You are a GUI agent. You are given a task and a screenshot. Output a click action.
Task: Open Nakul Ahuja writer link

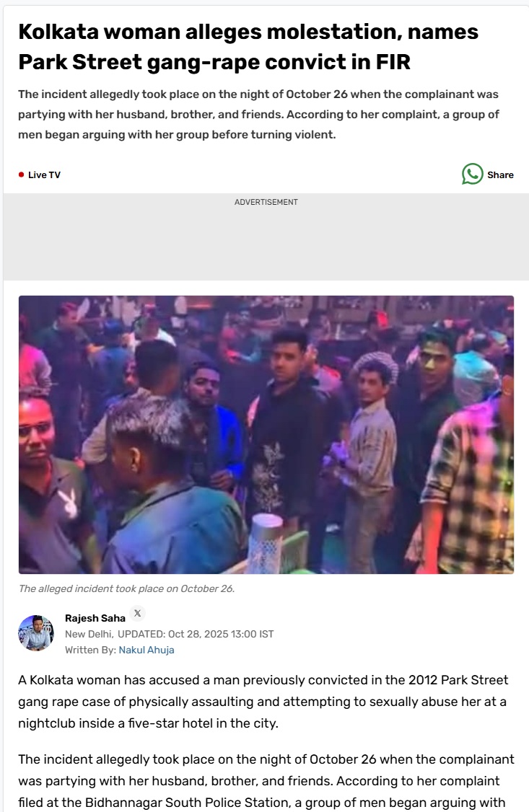pyautogui.click(x=146, y=650)
